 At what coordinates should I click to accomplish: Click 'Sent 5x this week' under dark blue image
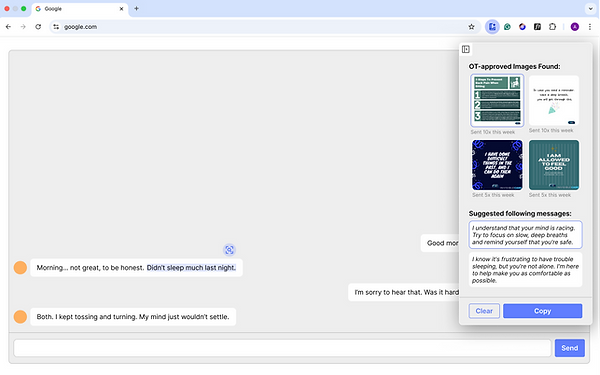(493, 195)
